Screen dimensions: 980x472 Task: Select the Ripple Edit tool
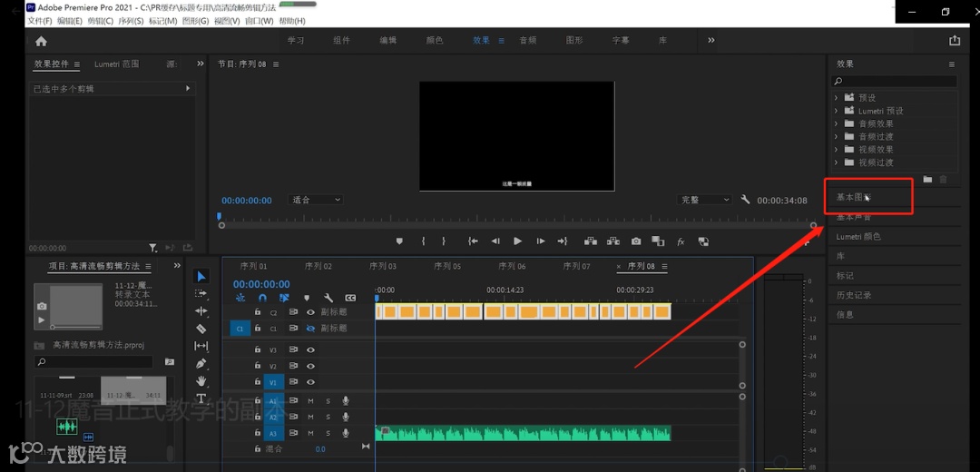tap(201, 310)
